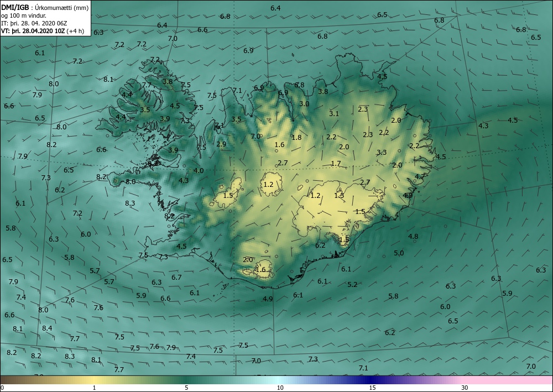Image resolution: width=553 pixels, height=392 pixels.
Task: Pick the dark navy section of color scale
Action: [x=371, y=380]
